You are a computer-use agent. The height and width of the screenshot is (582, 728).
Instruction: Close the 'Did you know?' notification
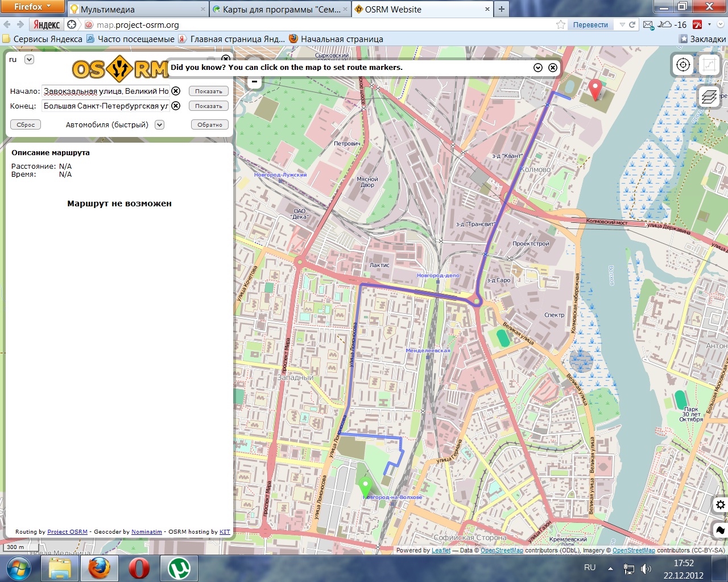click(553, 68)
